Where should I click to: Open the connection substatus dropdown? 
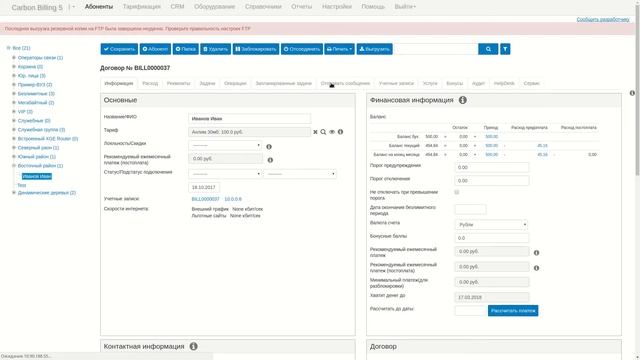point(300,174)
